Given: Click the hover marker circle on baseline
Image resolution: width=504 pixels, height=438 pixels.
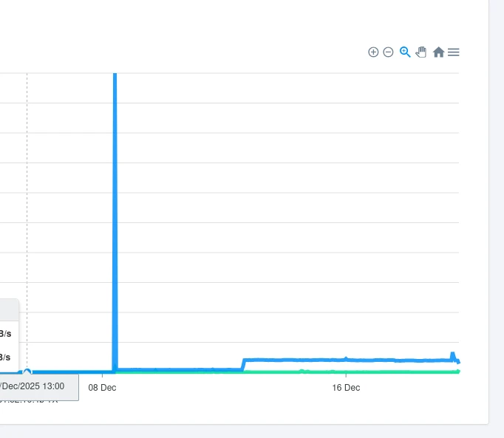Looking at the screenshot, I should (27, 372).
